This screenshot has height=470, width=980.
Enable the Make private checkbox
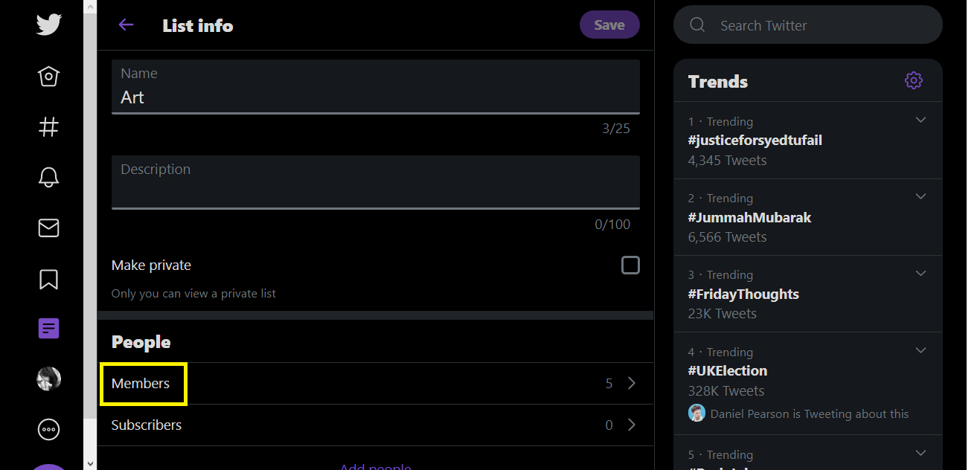click(x=630, y=265)
